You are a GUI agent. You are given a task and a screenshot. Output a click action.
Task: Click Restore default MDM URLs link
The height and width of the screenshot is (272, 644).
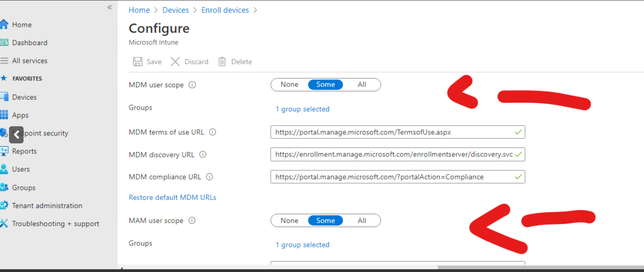[172, 197]
